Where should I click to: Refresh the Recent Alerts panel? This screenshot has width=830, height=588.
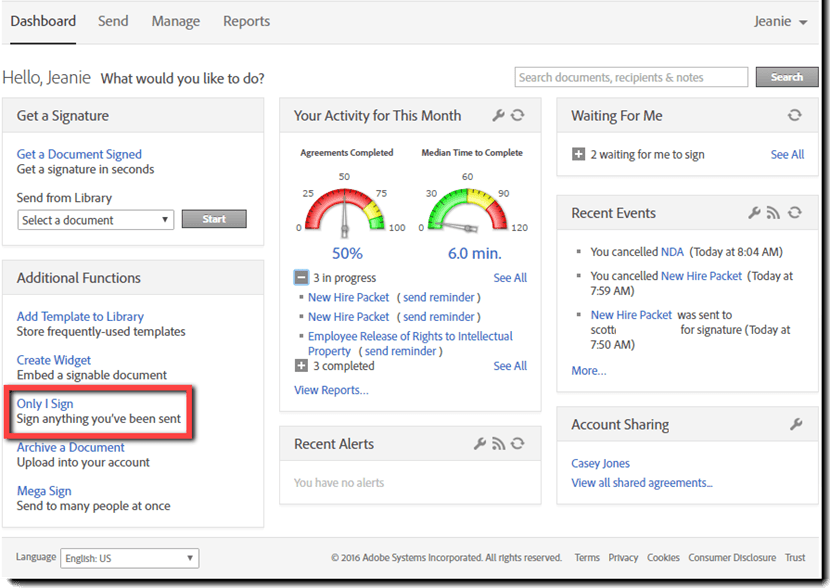pyautogui.click(x=516, y=443)
